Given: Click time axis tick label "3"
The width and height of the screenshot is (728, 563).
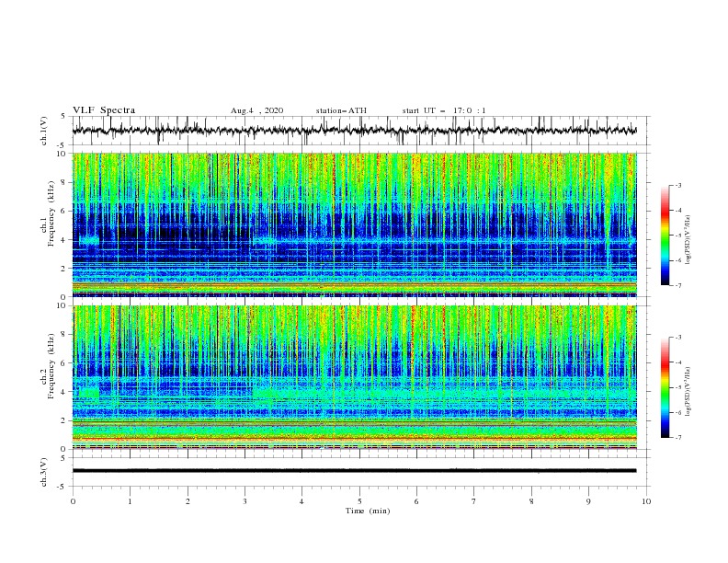Looking at the screenshot, I should tap(245, 501).
